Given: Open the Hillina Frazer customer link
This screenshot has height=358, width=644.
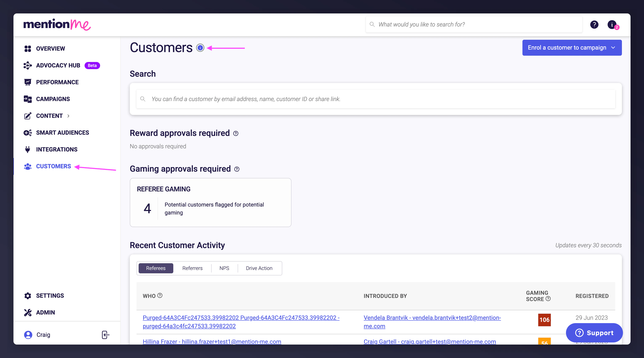Looking at the screenshot, I should point(212,341).
